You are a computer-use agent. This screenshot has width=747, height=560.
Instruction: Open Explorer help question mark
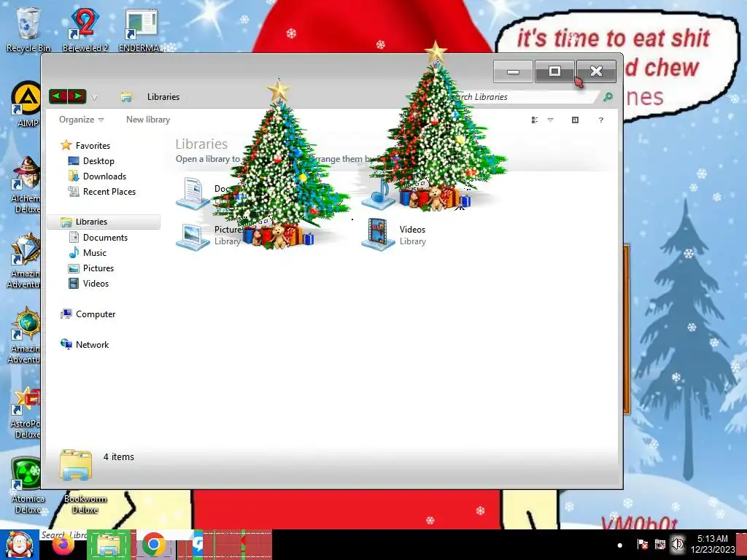[x=601, y=120]
